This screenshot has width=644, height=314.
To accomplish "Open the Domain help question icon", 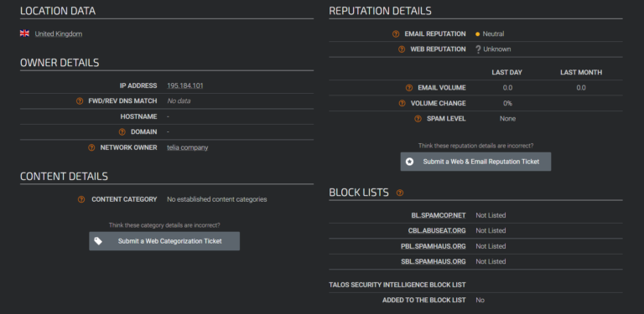I will 122,132.
